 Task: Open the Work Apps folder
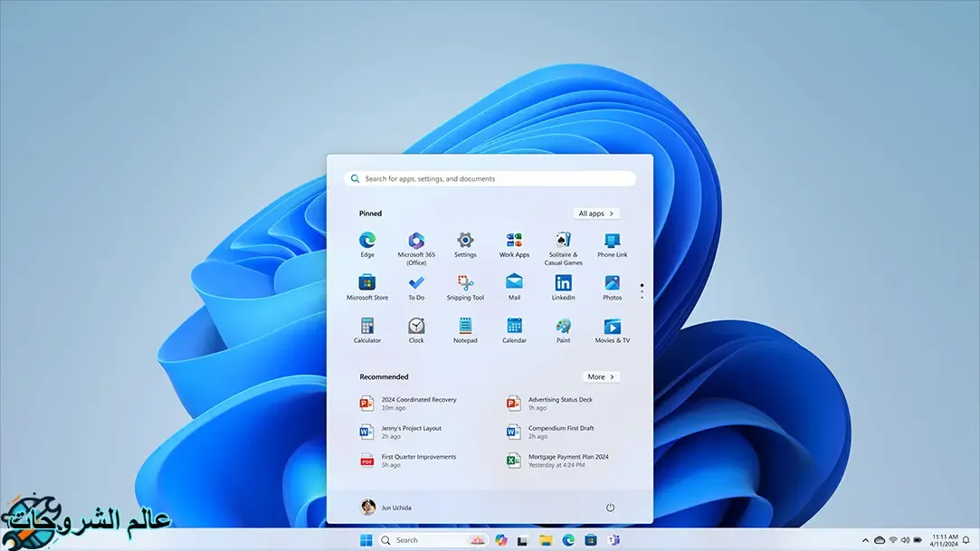(514, 245)
